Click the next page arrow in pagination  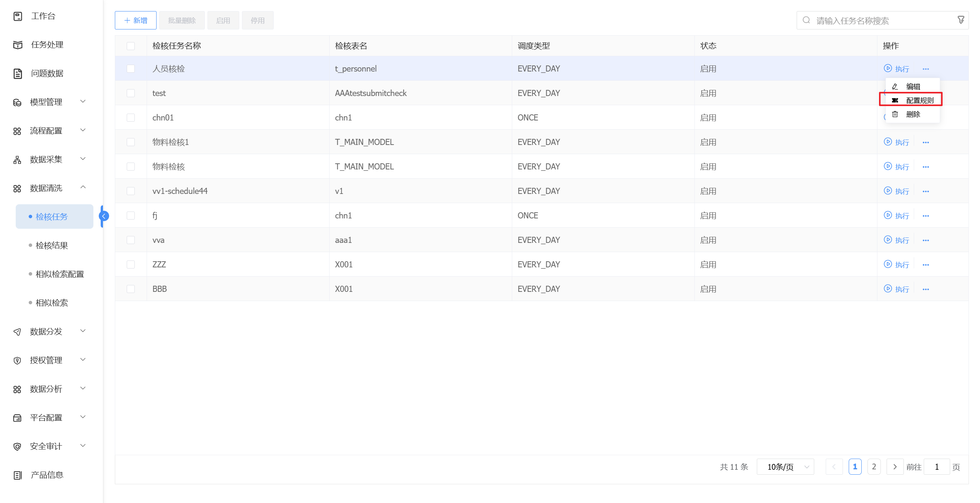click(x=895, y=467)
